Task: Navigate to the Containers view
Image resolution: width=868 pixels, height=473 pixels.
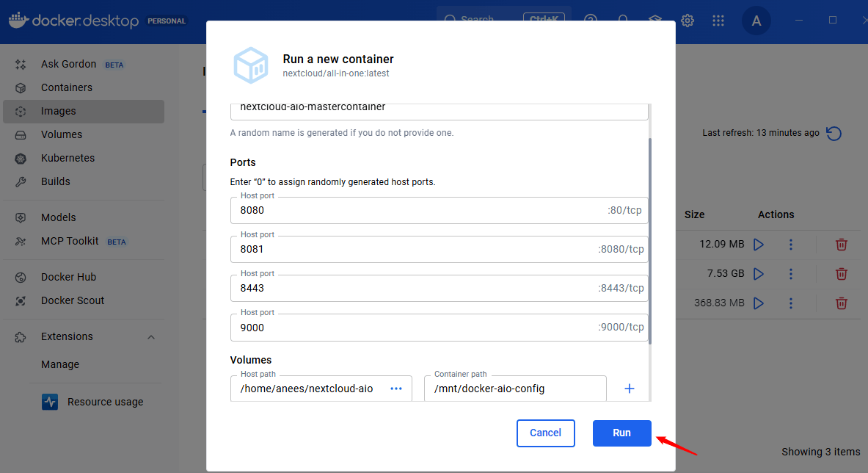Action: tap(65, 87)
